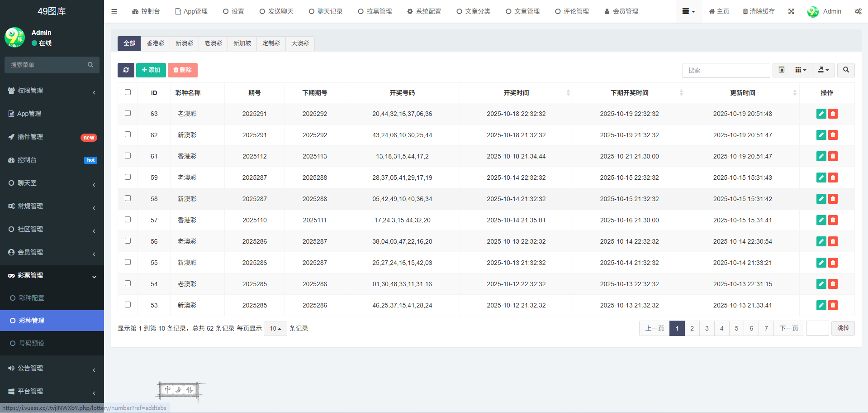Toggle the sidebar hamburger menu icon
Image resolution: width=868 pixels, height=413 pixels.
tap(114, 11)
